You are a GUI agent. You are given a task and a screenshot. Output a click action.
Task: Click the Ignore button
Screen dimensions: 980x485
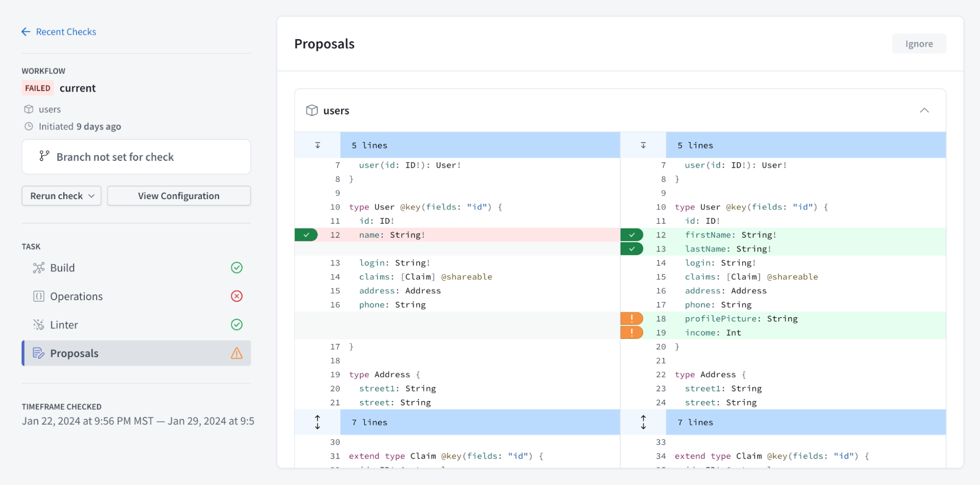click(919, 44)
